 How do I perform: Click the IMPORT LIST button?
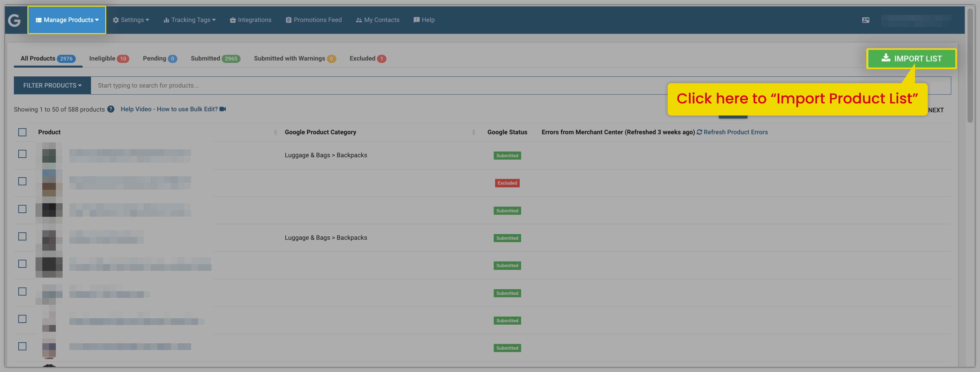click(911, 59)
